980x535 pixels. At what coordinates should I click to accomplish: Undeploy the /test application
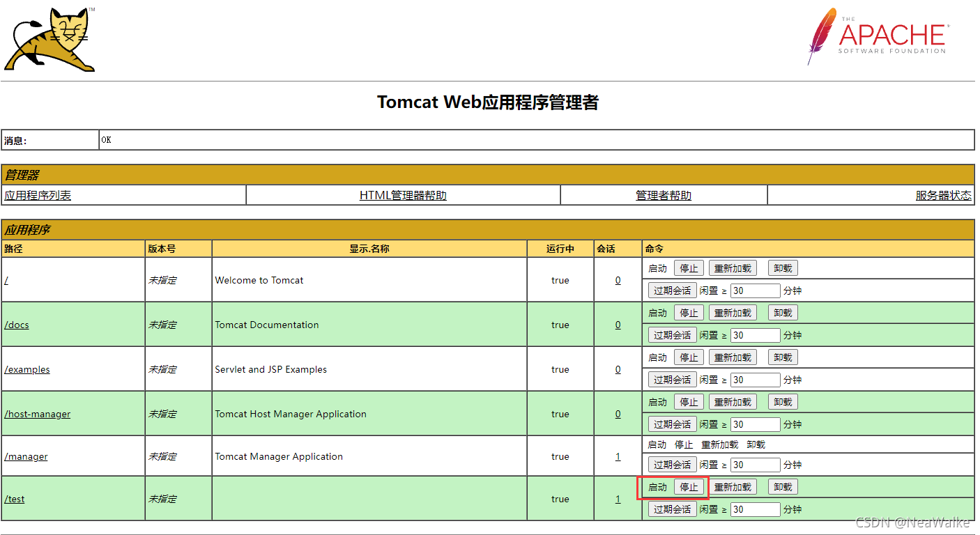click(x=783, y=487)
